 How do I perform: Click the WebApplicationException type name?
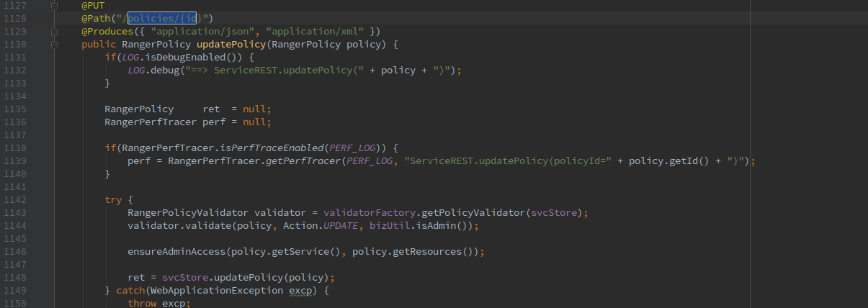[x=218, y=291]
